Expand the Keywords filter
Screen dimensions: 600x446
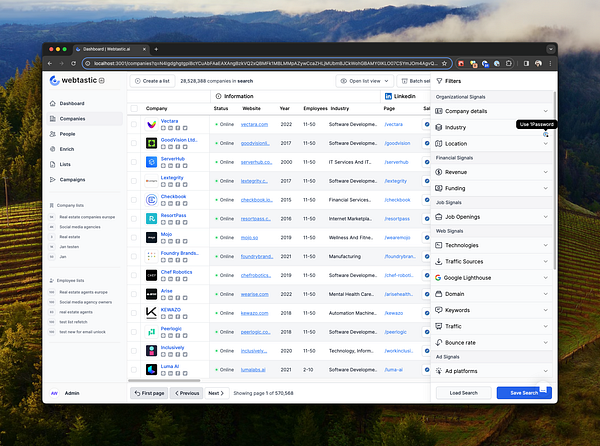(x=492, y=310)
